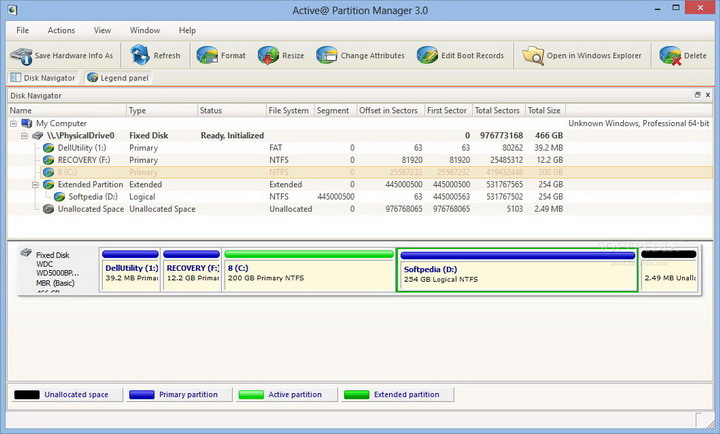Close the Disk Navigator panel
Viewport: 720px width, 434px height.
708,95
